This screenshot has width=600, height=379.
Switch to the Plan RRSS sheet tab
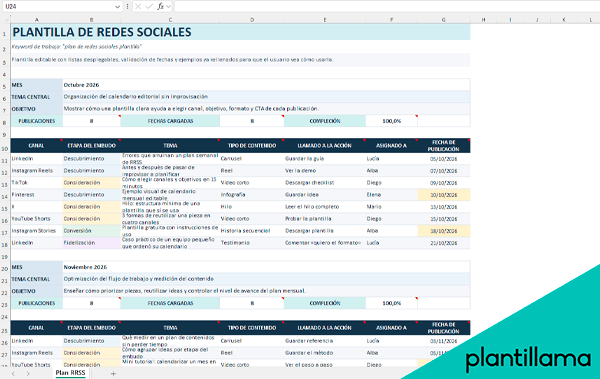click(x=70, y=373)
